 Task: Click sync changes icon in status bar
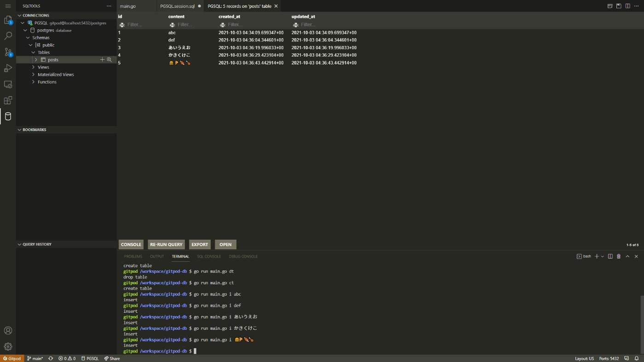51,358
